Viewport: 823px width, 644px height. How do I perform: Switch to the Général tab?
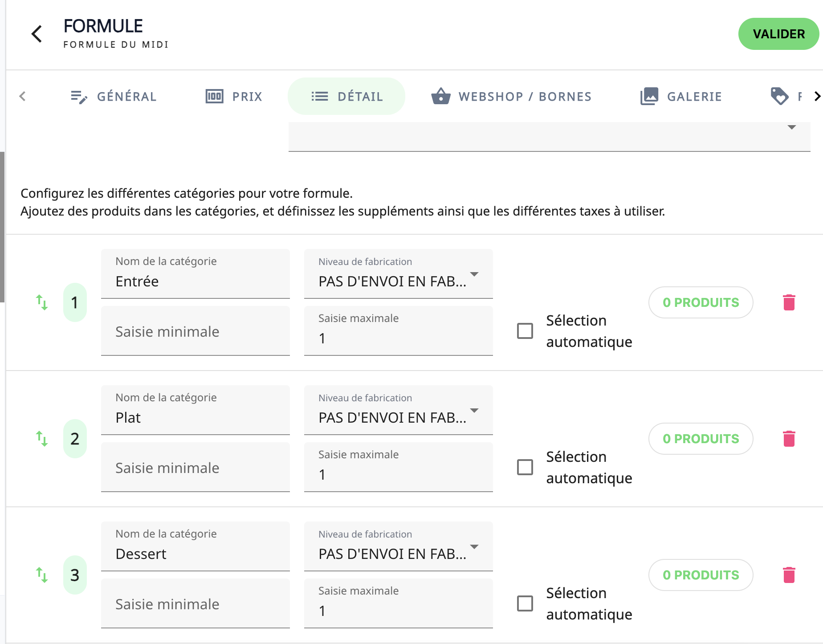click(114, 97)
